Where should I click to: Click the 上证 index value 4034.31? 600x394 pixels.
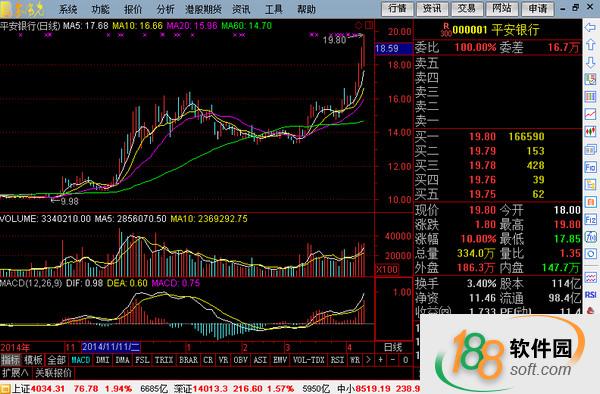(x=47, y=389)
